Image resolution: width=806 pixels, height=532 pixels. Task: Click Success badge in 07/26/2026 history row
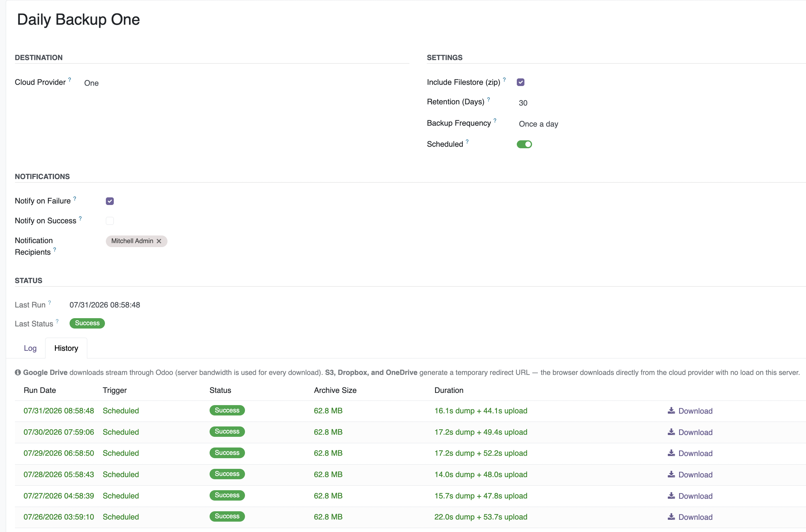click(227, 516)
